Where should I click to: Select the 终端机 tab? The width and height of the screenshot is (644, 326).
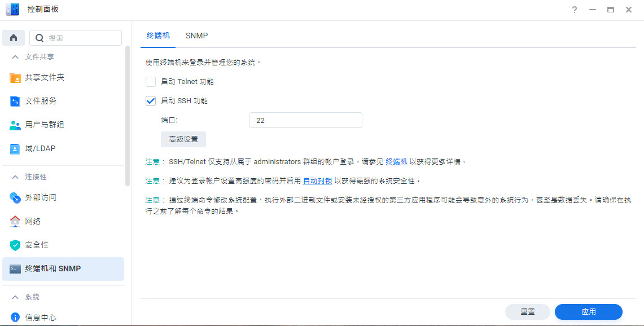pos(158,36)
